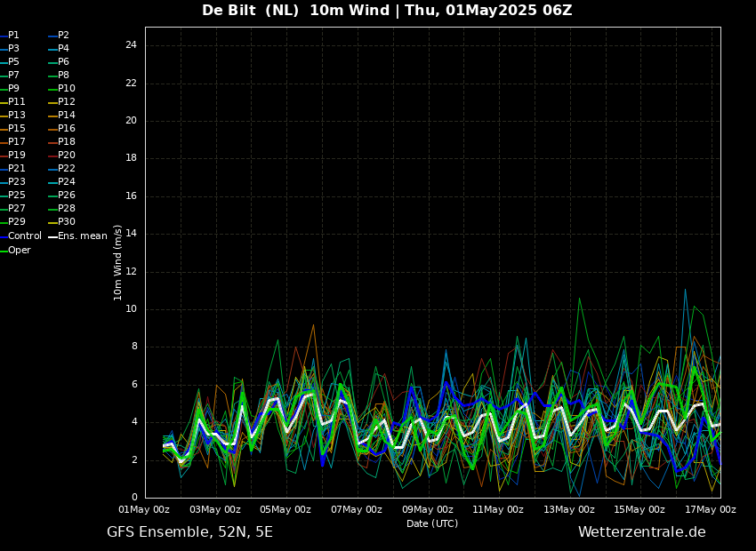The height and width of the screenshot is (551, 756).
Task: Select the Ens. mean legend entry
Action: pos(82,236)
